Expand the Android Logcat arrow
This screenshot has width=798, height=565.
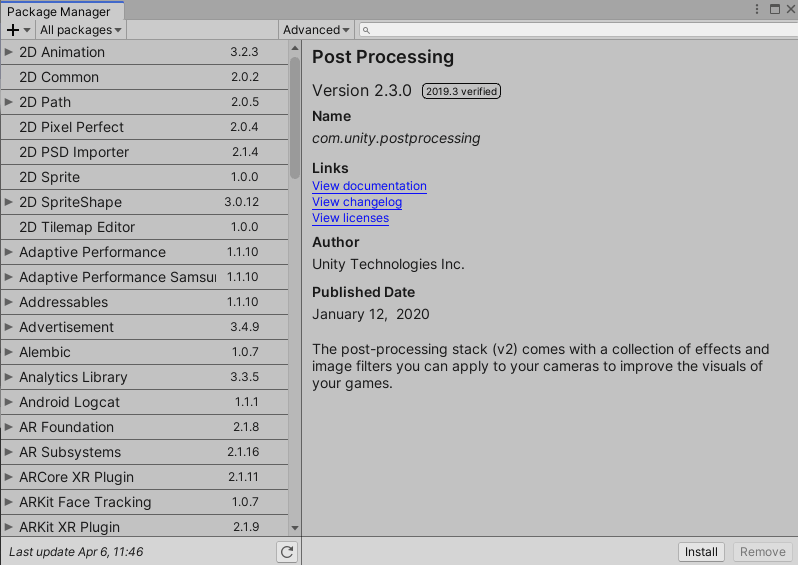tap(8, 402)
